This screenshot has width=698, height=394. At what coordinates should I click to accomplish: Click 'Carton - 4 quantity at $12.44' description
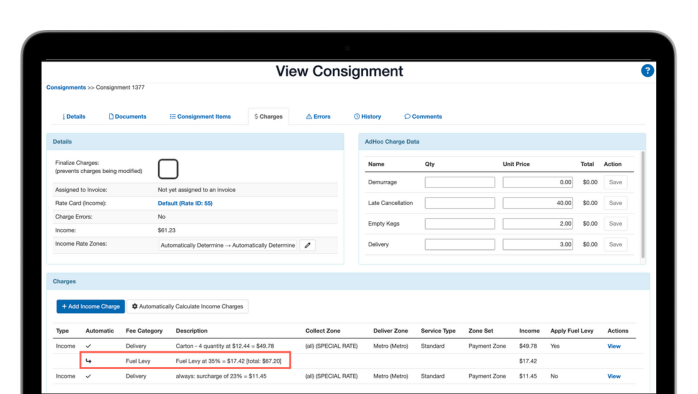coord(225,346)
